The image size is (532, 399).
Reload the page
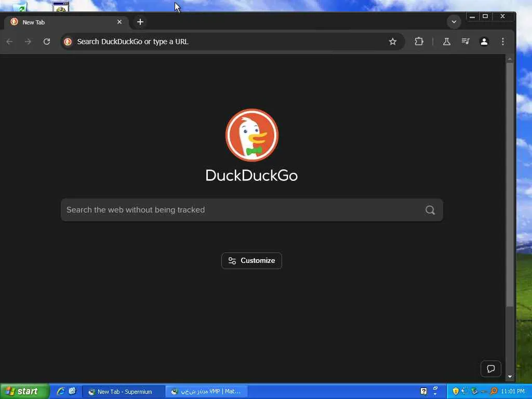(47, 42)
